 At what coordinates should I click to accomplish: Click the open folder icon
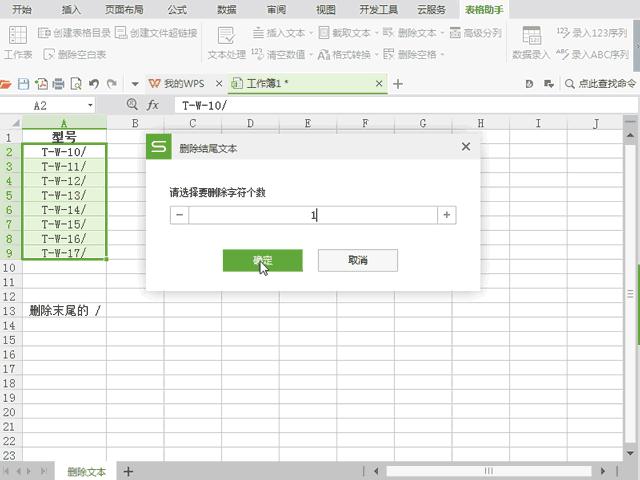click(x=6, y=84)
